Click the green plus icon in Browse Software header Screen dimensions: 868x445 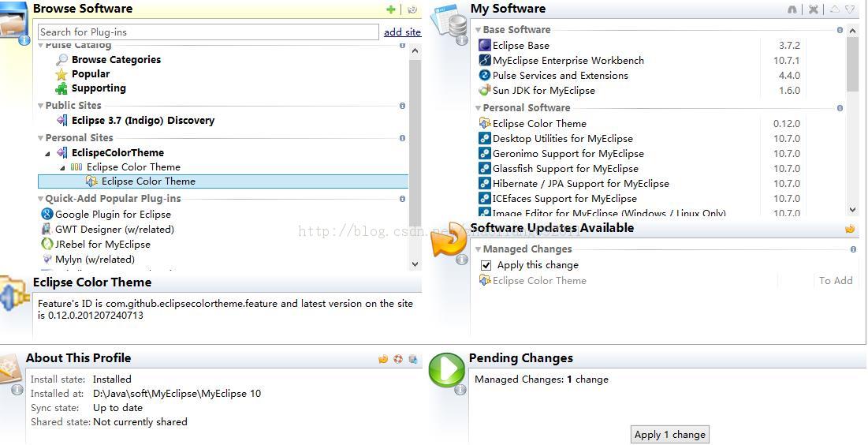click(391, 9)
